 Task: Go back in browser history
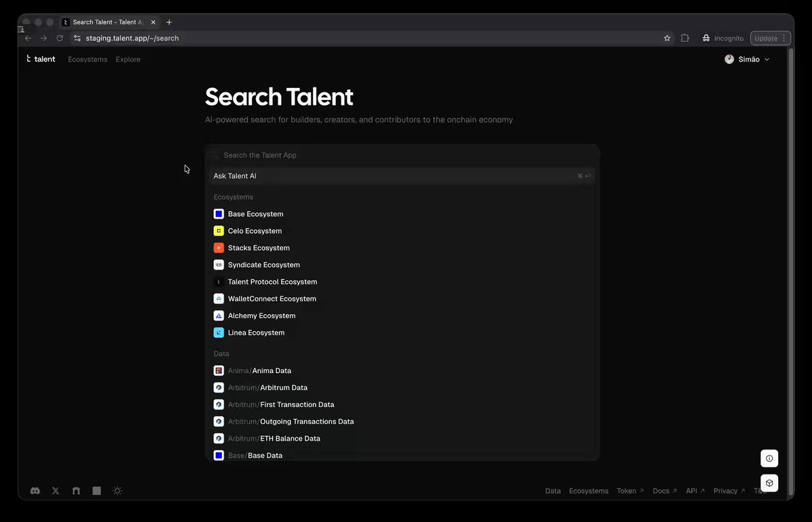[28, 39]
